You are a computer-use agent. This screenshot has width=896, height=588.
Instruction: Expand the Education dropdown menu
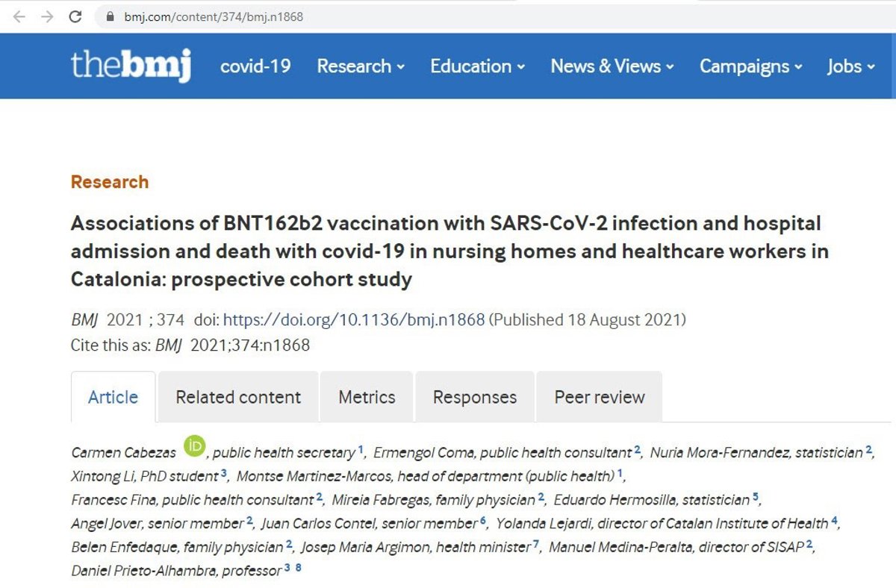click(477, 66)
